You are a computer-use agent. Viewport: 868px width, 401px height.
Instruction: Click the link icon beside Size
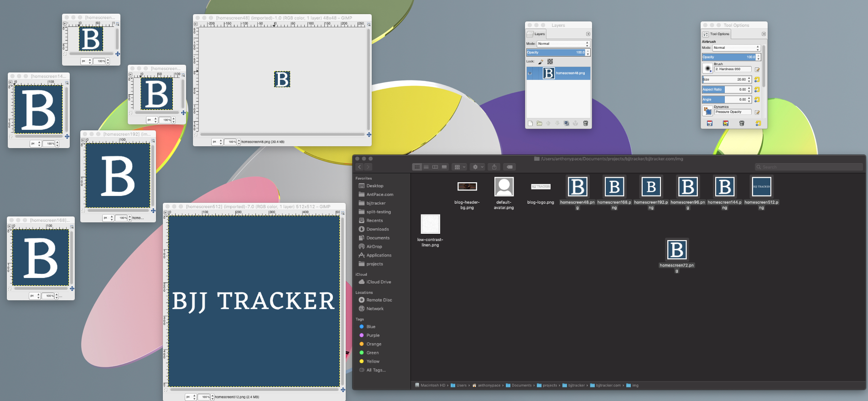757,80
